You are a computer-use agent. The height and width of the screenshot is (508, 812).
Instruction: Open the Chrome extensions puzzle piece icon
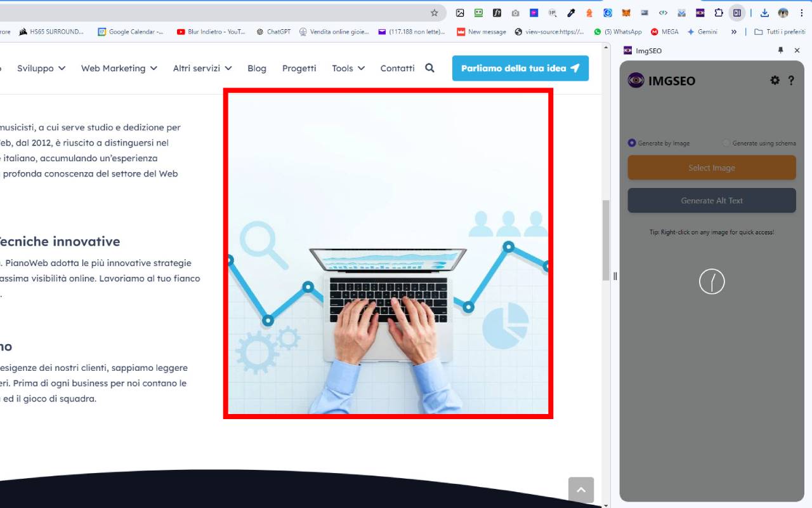[x=720, y=13]
